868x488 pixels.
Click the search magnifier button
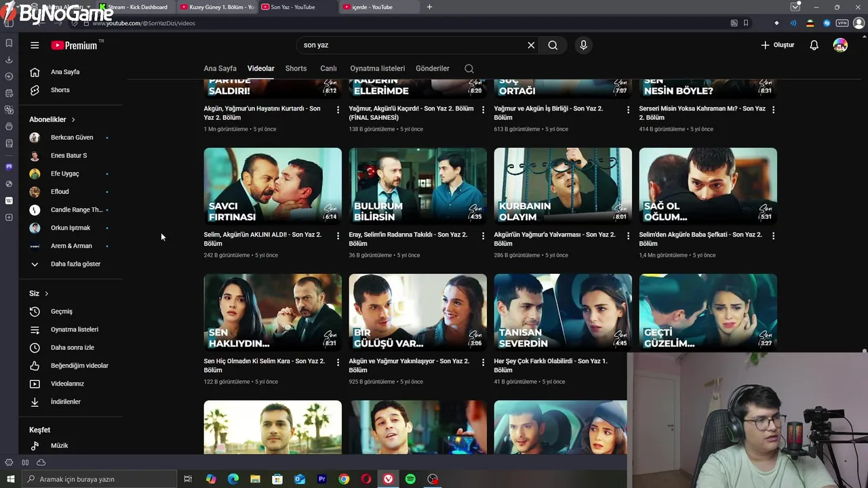tap(553, 45)
